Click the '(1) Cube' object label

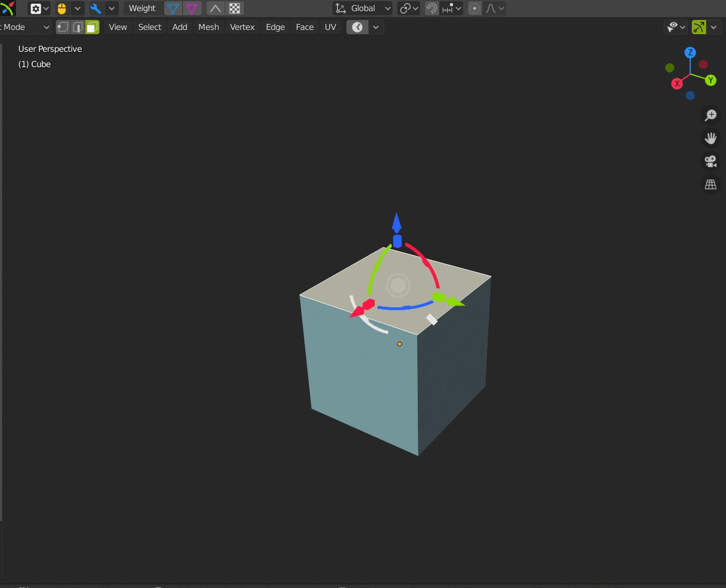(x=35, y=64)
